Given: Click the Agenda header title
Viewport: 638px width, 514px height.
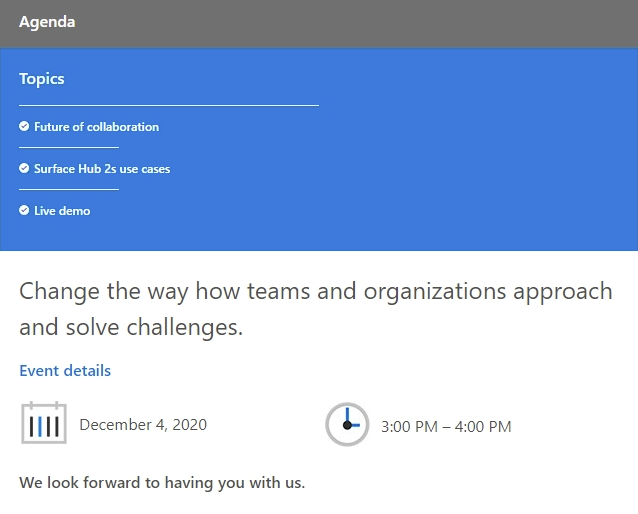Looking at the screenshot, I should [47, 22].
